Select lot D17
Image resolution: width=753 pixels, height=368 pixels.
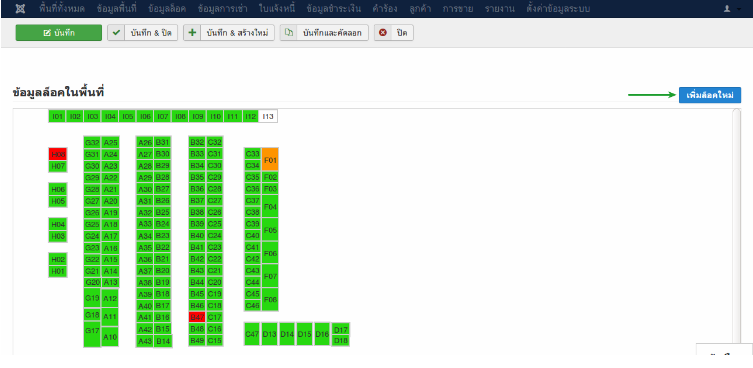tap(340, 330)
